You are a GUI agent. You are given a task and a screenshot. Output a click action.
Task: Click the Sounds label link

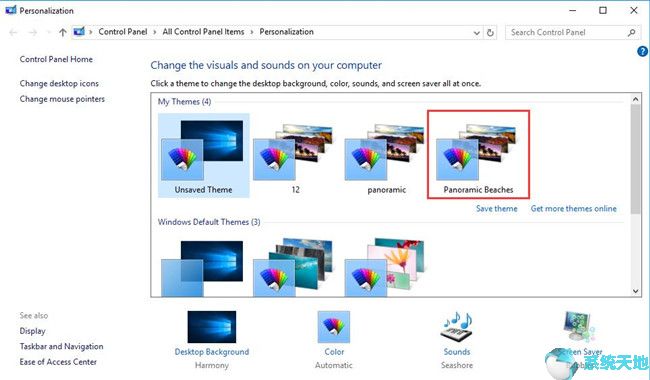click(x=457, y=352)
